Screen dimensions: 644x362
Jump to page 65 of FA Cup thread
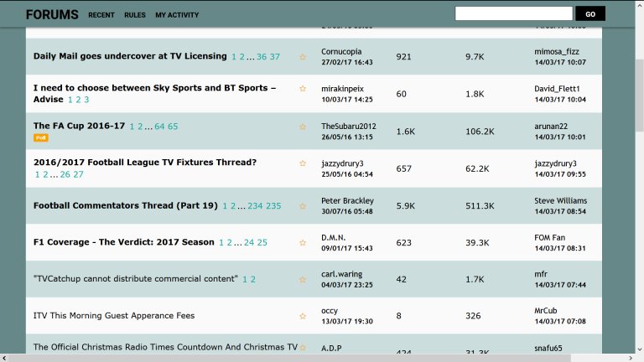tap(173, 127)
